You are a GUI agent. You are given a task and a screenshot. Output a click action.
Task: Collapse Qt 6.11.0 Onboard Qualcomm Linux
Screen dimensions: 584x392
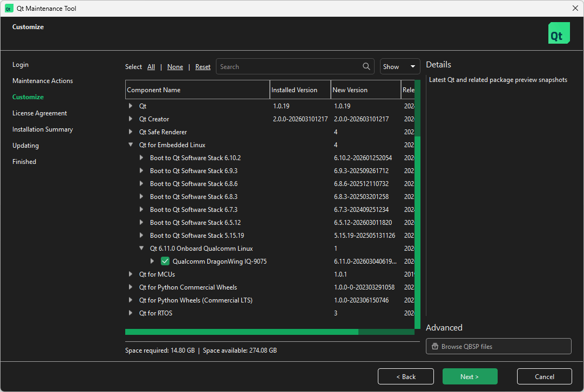(141, 248)
